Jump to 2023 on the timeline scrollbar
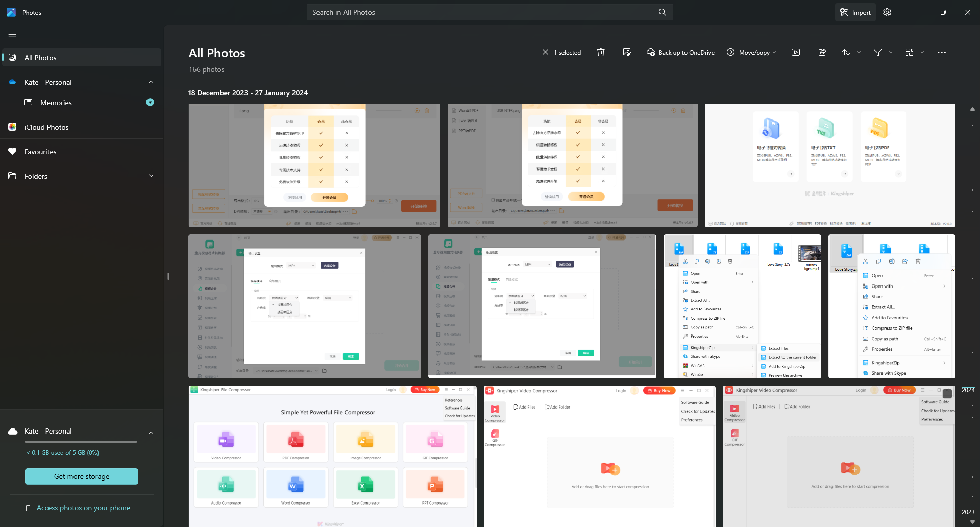 click(x=968, y=512)
